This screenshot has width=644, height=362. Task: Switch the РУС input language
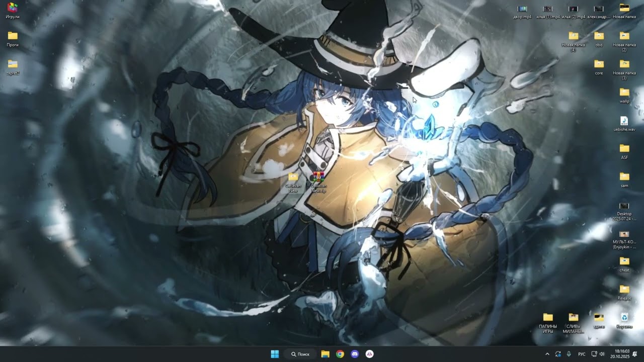tap(582, 354)
